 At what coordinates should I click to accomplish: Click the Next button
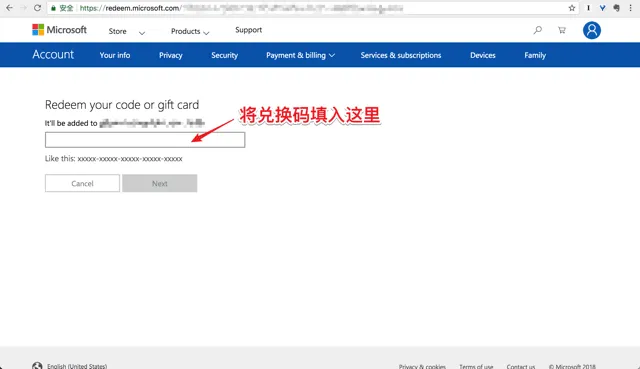[x=160, y=183]
